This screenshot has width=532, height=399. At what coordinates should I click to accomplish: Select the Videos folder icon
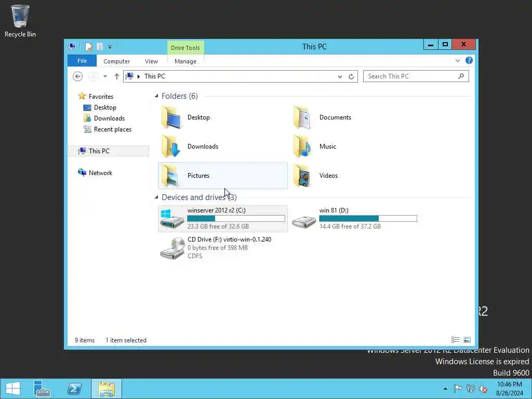click(x=303, y=176)
